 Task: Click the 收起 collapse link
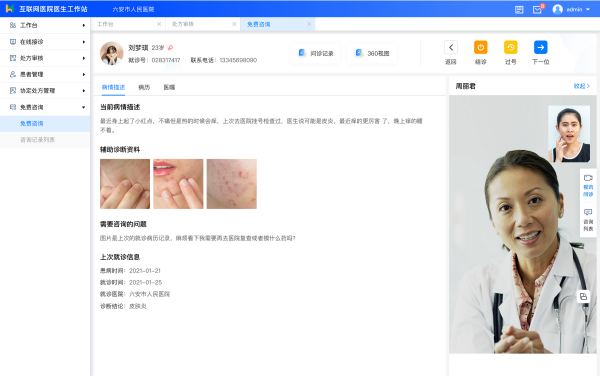click(x=582, y=86)
